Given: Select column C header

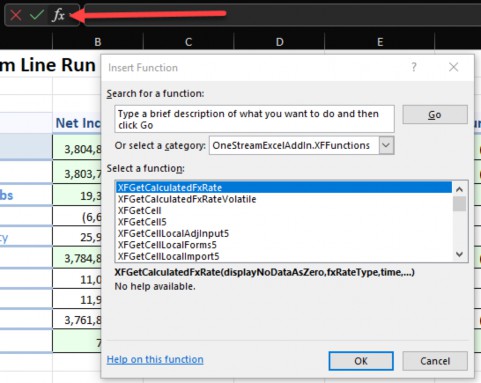Looking at the screenshot, I should tap(189, 42).
